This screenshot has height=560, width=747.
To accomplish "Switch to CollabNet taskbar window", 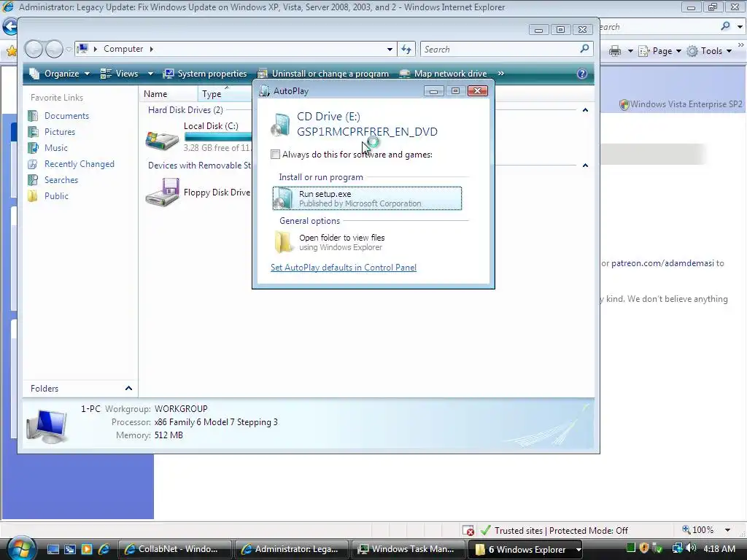I will [174, 549].
